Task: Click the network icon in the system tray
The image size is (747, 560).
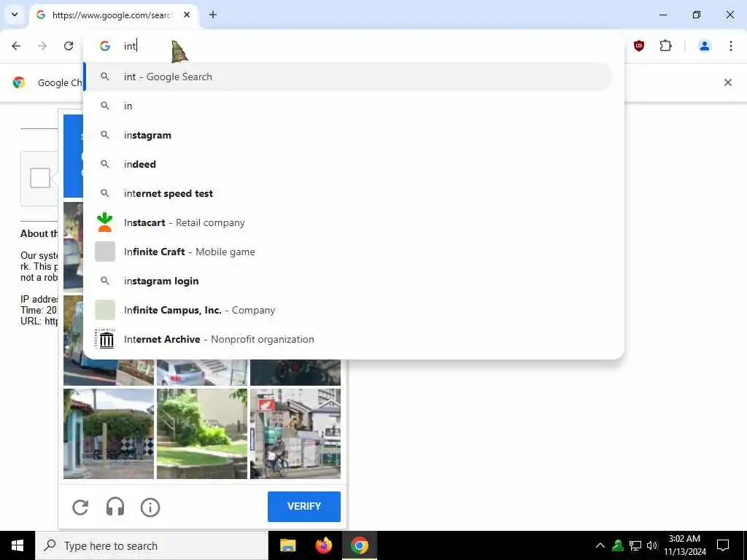Action: [635, 545]
